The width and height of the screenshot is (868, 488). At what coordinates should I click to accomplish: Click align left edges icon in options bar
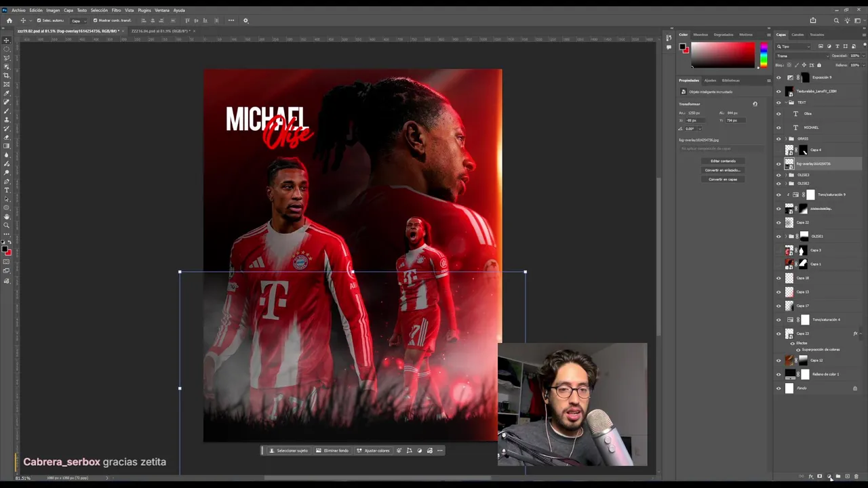click(x=143, y=20)
